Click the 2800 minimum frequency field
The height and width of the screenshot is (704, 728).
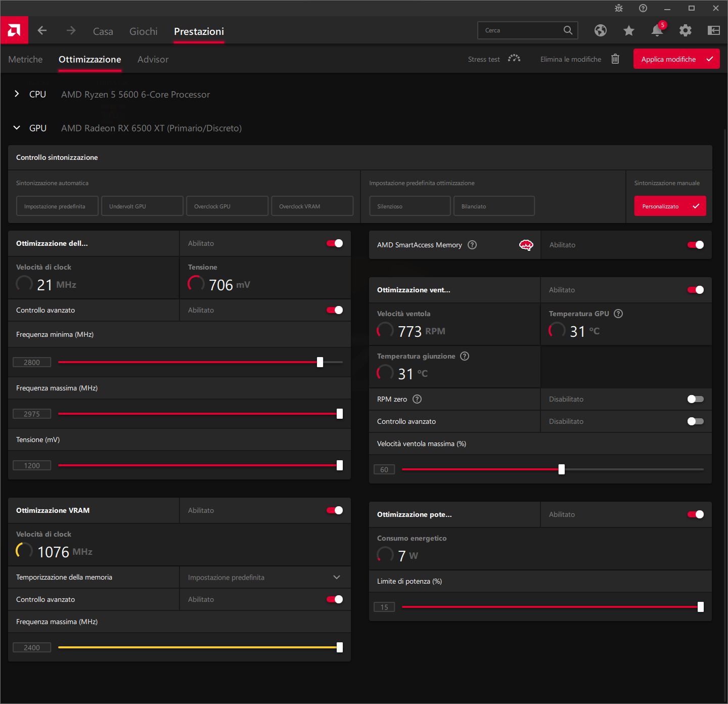coord(32,362)
